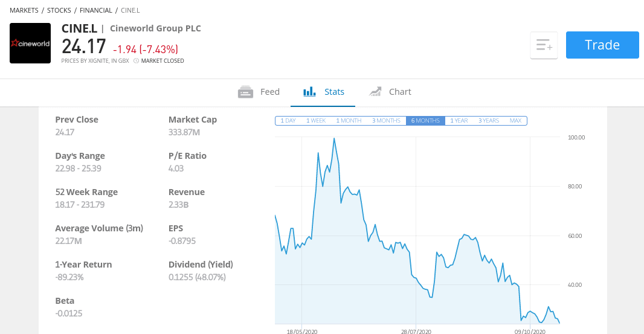Click the Cineworld company logo
This screenshot has height=334, width=644.
[x=30, y=43]
